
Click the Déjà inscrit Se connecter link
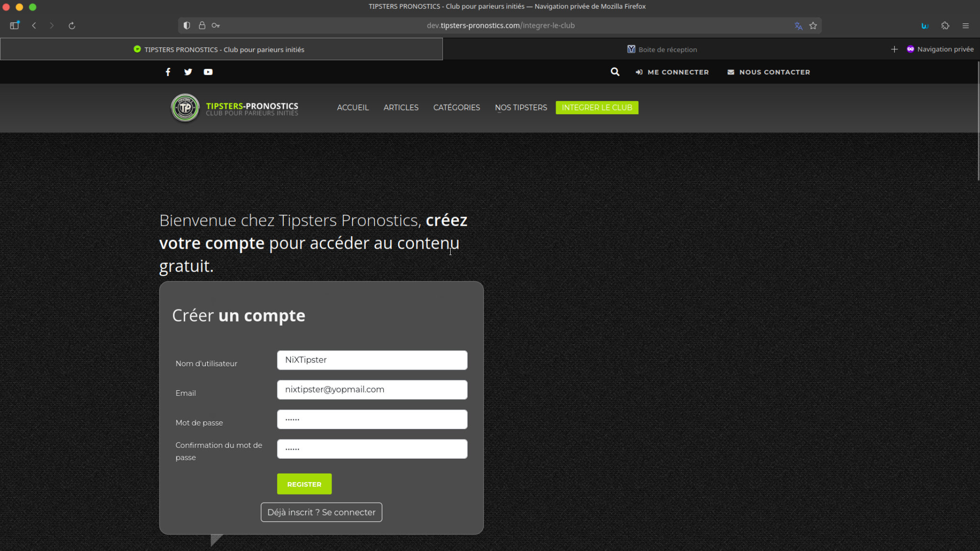pyautogui.click(x=321, y=512)
